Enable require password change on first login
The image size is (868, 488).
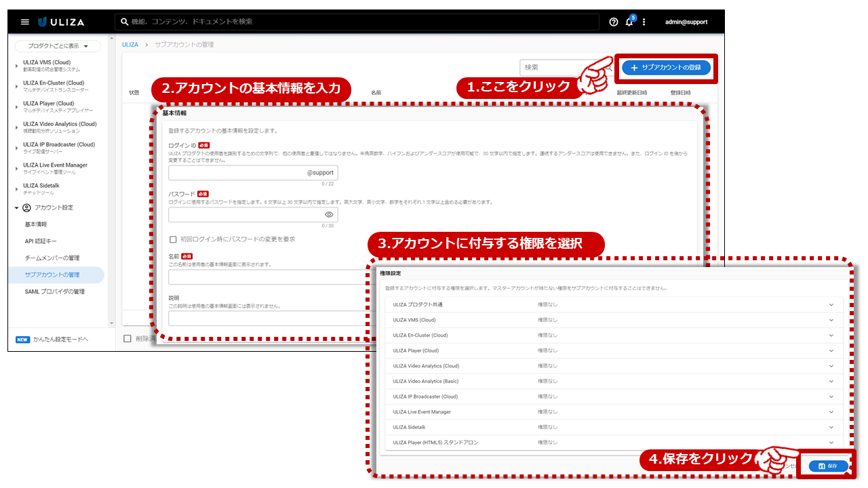(x=174, y=239)
